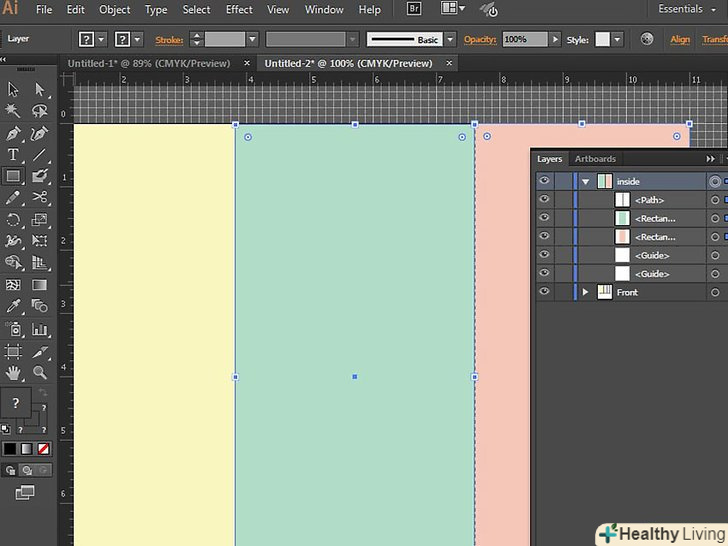This screenshot has width=728, height=546.
Task: Hide the Path sublayer eye icon
Action: coord(544,200)
